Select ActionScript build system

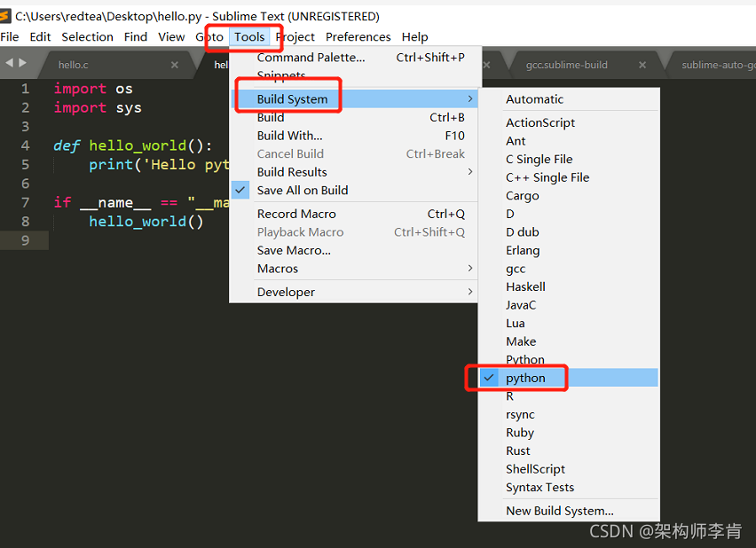coord(569,122)
